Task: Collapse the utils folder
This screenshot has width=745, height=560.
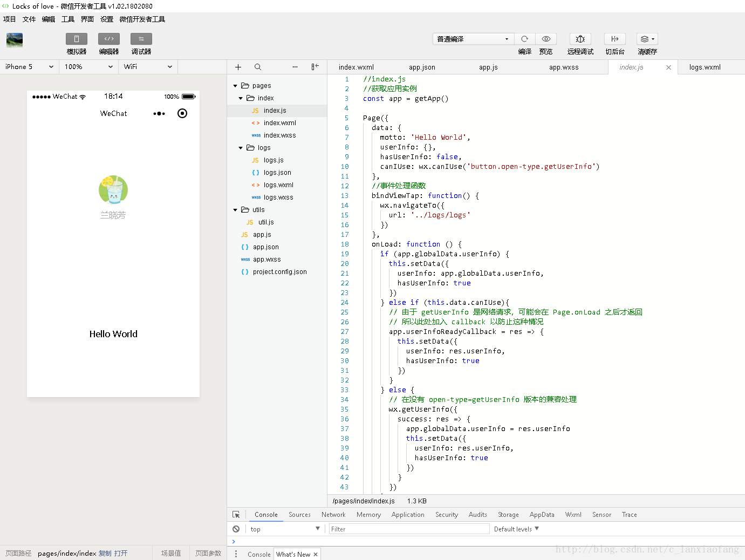Action: [235, 210]
